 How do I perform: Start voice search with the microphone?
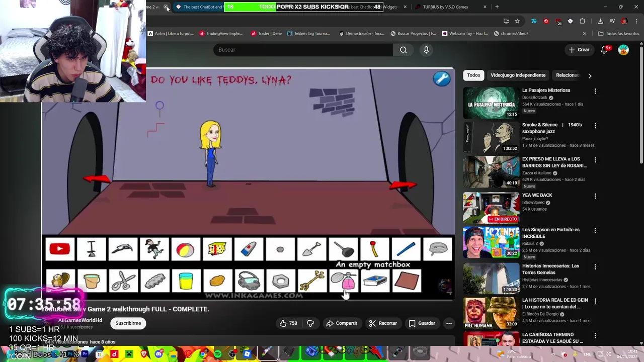point(426,50)
